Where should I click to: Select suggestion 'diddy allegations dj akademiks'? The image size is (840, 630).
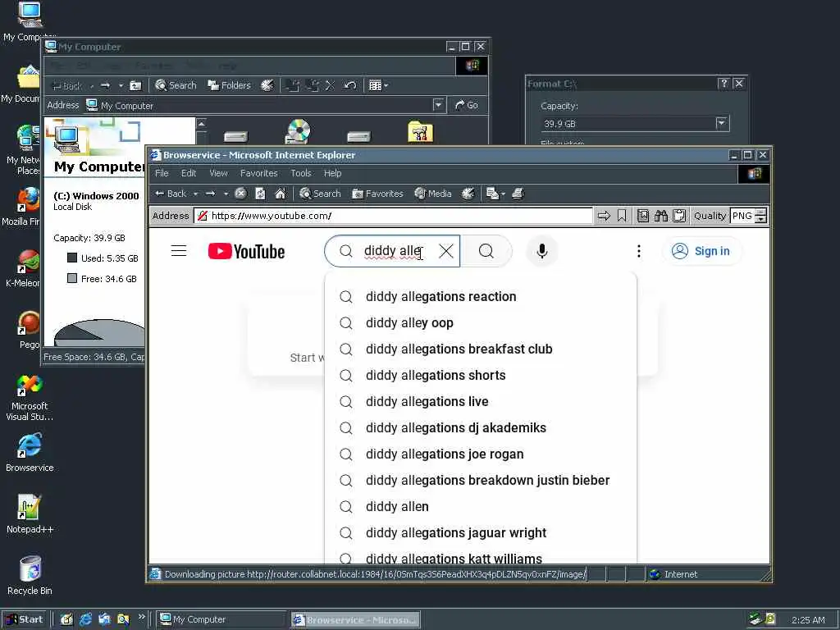click(481, 427)
